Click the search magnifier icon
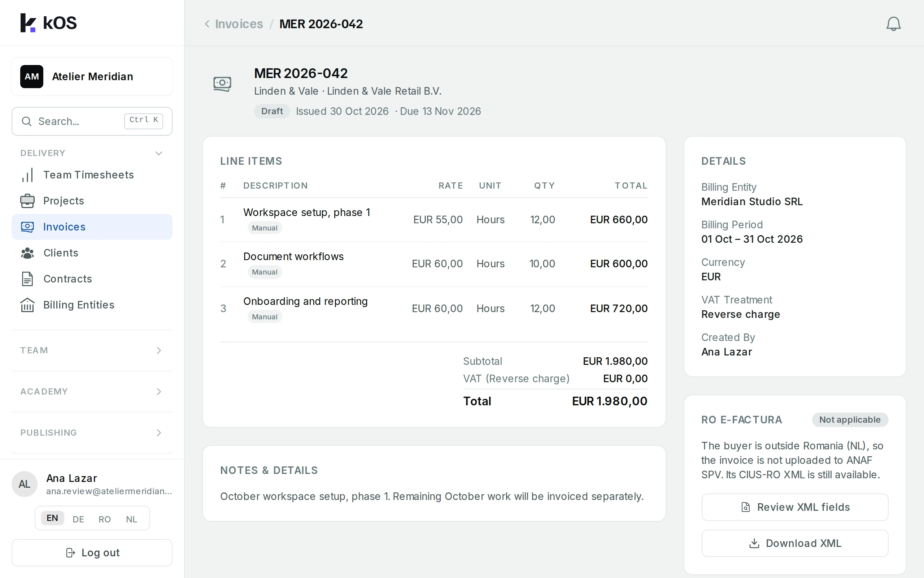The image size is (924, 578). pyautogui.click(x=26, y=122)
